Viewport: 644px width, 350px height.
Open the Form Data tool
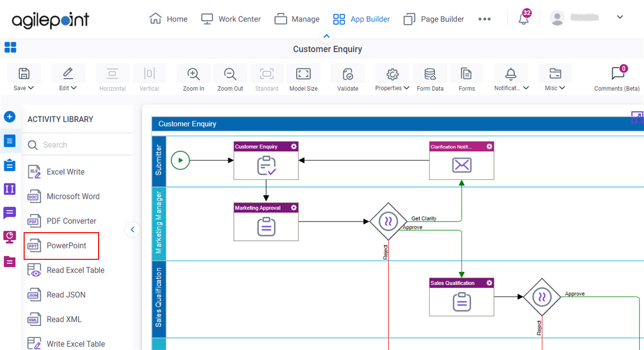point(430,74)
